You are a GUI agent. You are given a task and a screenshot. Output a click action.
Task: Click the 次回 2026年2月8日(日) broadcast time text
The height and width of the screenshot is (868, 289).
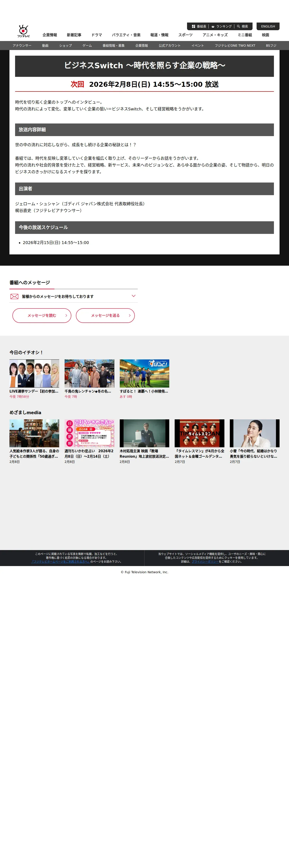pyautogui.click(x=145, y=84)
